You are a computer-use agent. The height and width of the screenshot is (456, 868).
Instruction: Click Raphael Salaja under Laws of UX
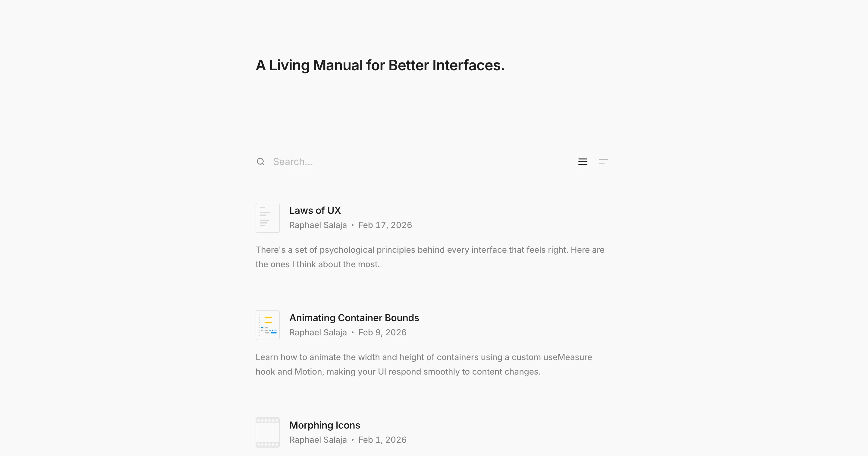pos(318,225)
